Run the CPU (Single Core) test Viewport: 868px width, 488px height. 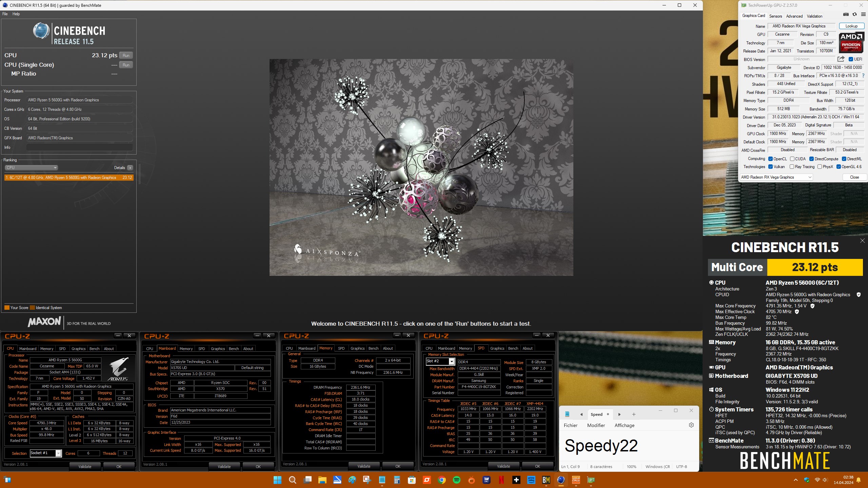(126, 65)
